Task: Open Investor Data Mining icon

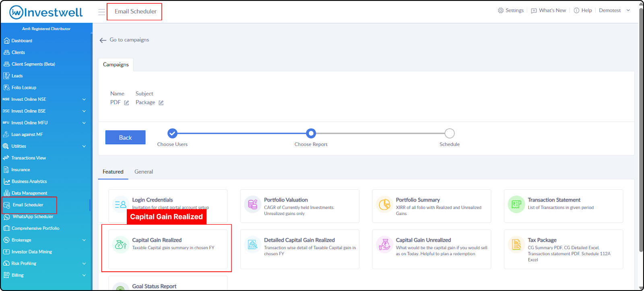Action: click(x=6, y=252)
